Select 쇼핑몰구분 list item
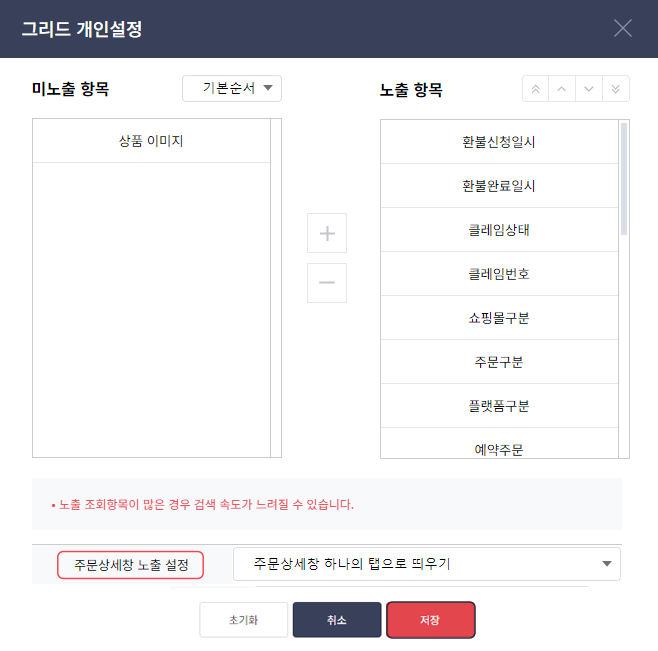Image resolution: width=658 pixels, height=651 pixels. [499, 318]
